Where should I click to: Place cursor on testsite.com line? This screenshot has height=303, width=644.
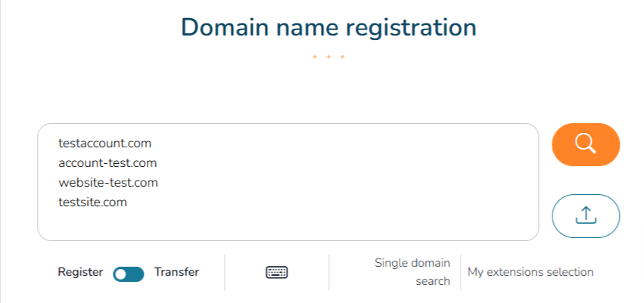tap(92, 202)
